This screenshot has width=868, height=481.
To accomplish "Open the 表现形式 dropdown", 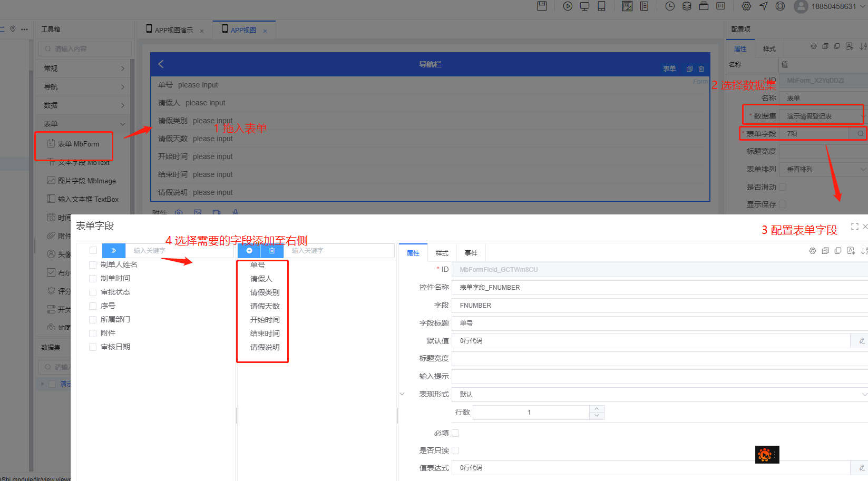I will [x=659, y=394].
